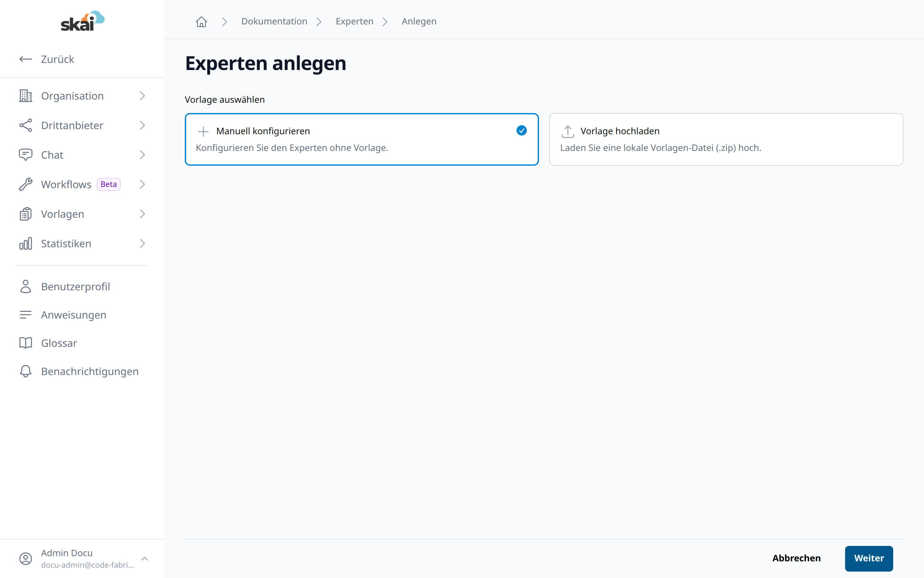Open Dokumentation breadcrumb
The width and height of the screenshot is (924, 578).
pyautogui.click(x=274, y=22)
